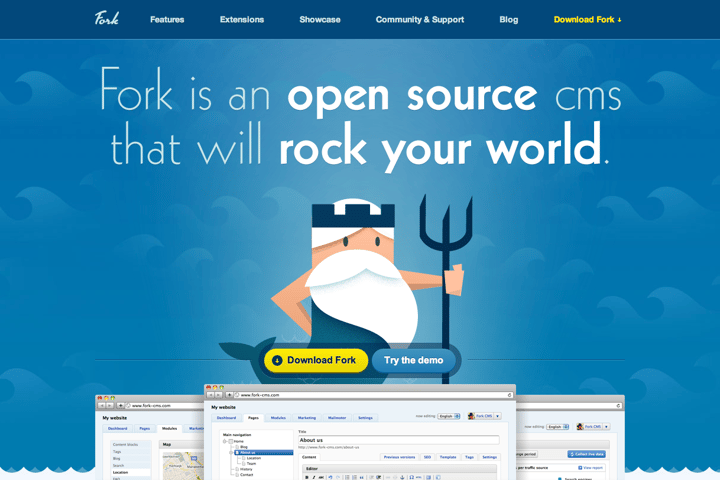720x480 pixels.
Task: Click the anchor icon in the editor toolbar
Action: tap(402, 477)
